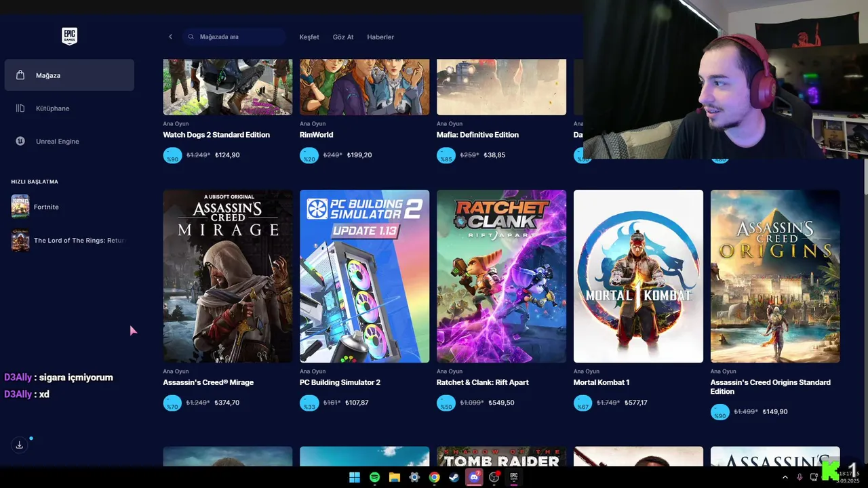Click the ₺107,87 price text

357,403
